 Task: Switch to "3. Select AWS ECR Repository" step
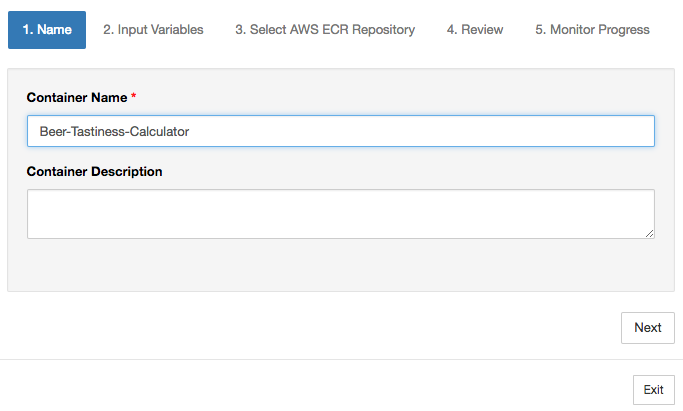pyautogui.click(x=325, y=30)
